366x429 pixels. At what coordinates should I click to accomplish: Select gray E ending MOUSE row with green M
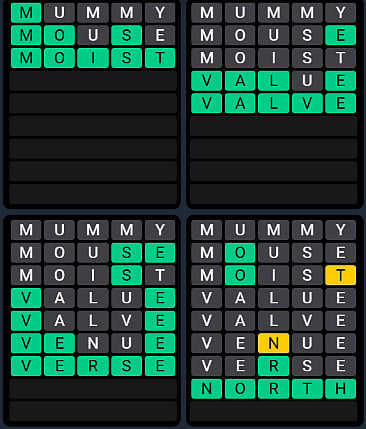pos(160,35)
